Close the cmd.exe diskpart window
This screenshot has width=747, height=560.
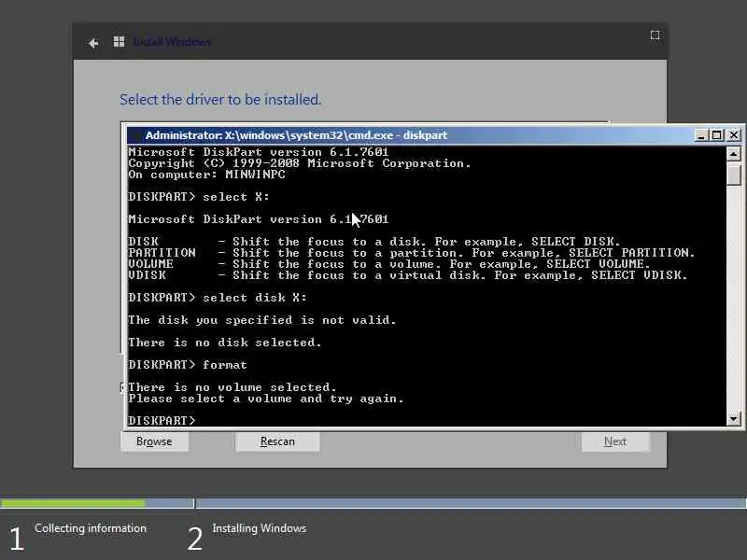(x=734, y=135)
